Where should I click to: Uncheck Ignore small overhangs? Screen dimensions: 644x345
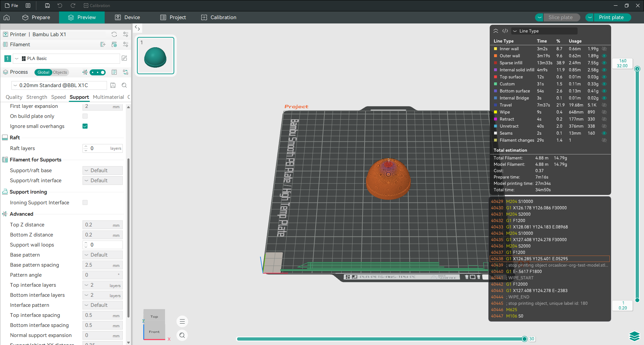pos(85,126)
